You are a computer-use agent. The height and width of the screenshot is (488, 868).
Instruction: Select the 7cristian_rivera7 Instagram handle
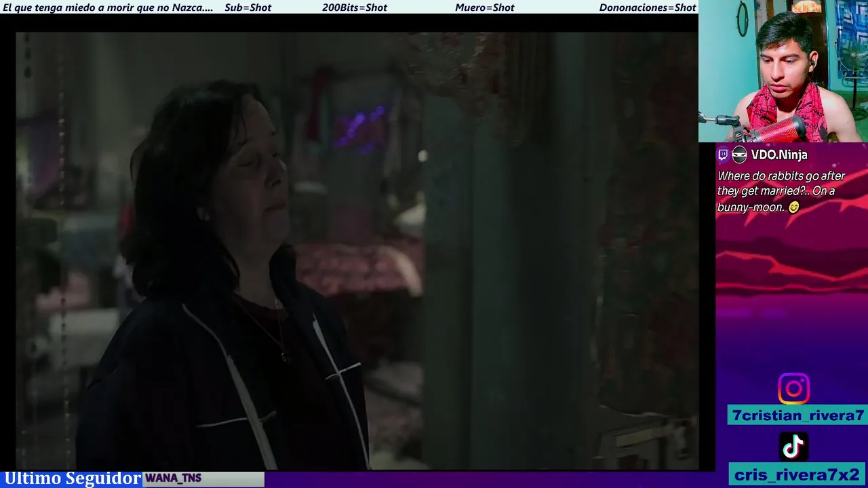[x=798, y=415]
